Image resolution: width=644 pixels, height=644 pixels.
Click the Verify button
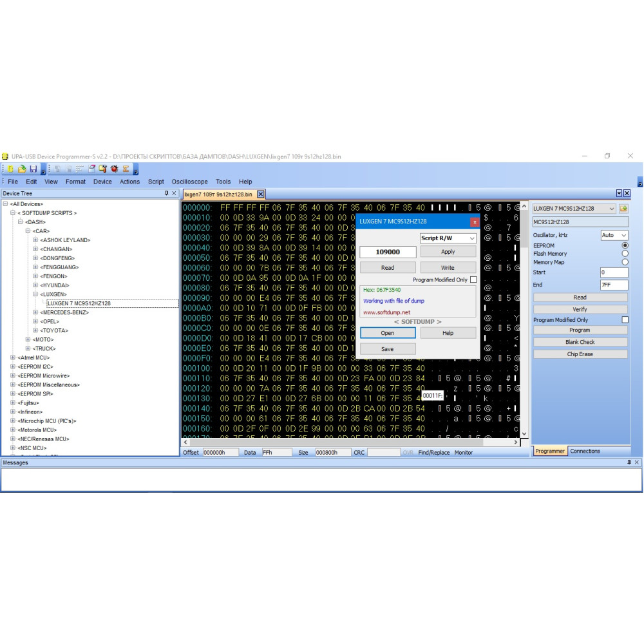[x=580, y=309]
